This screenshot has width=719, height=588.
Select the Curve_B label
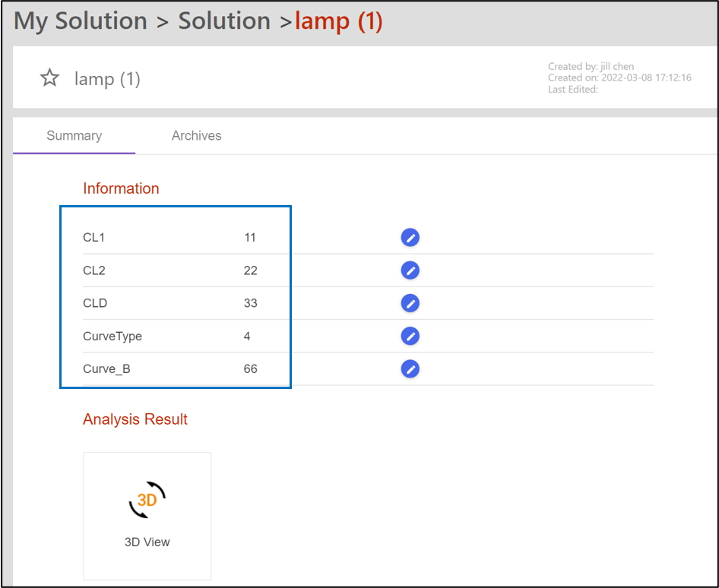(106, 369)
